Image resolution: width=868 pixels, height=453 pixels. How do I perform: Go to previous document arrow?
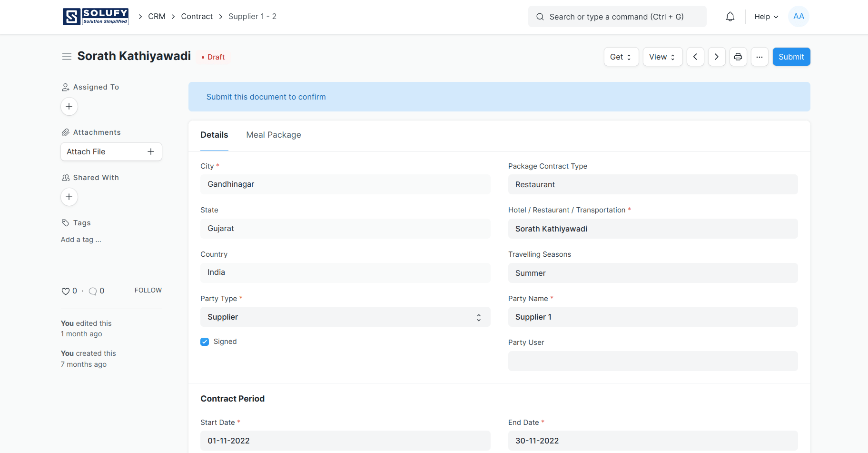point(695,57)
